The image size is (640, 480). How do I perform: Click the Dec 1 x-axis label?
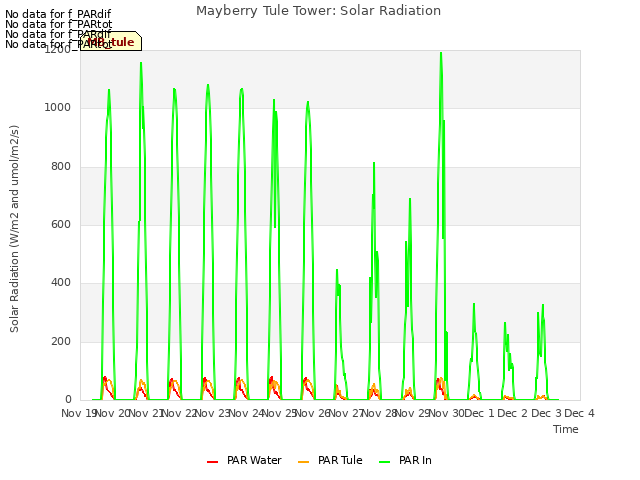coord(479,413)
